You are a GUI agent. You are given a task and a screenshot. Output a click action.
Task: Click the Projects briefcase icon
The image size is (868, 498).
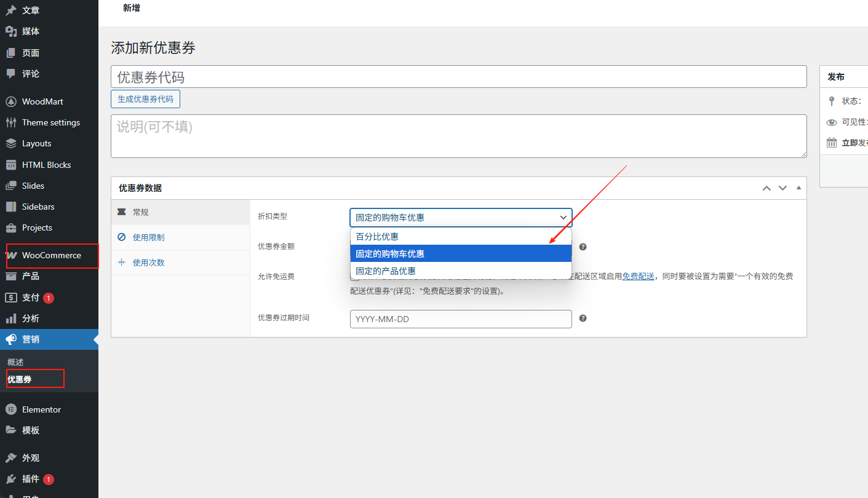click(11, 227)
